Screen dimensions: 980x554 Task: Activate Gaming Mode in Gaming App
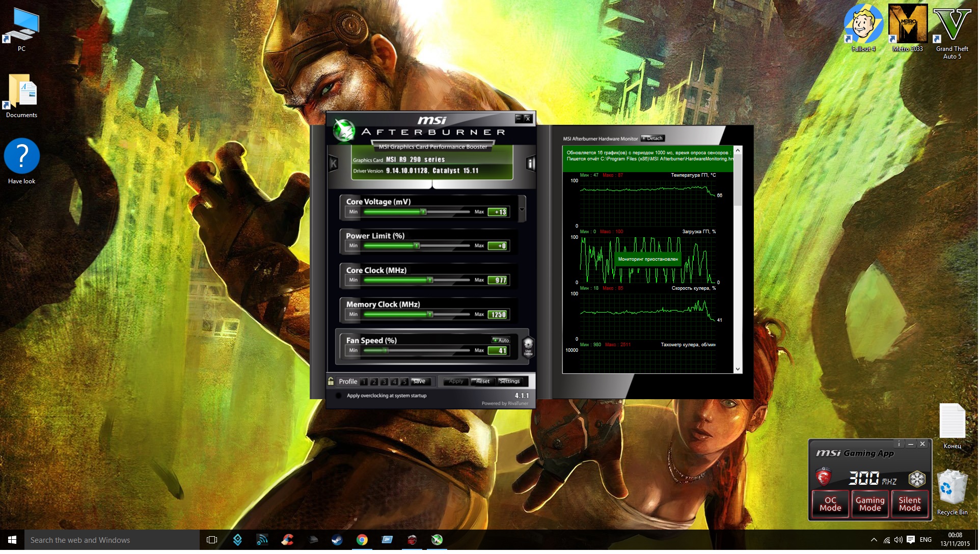[870, 505]
